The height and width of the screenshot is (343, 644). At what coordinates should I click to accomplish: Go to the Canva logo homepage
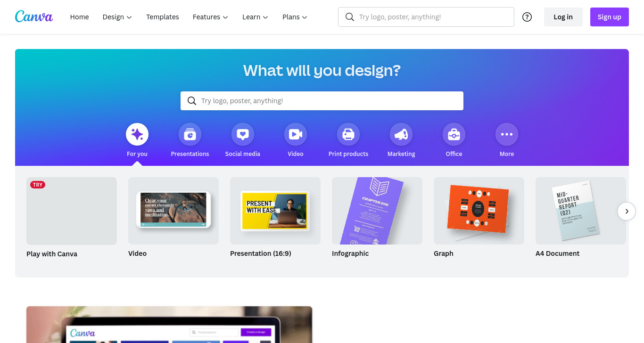point(34,16)
